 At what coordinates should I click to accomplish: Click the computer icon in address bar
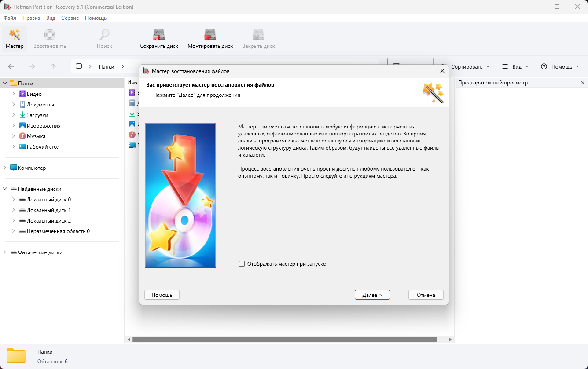pyautogui.click(x=79, y=66)
